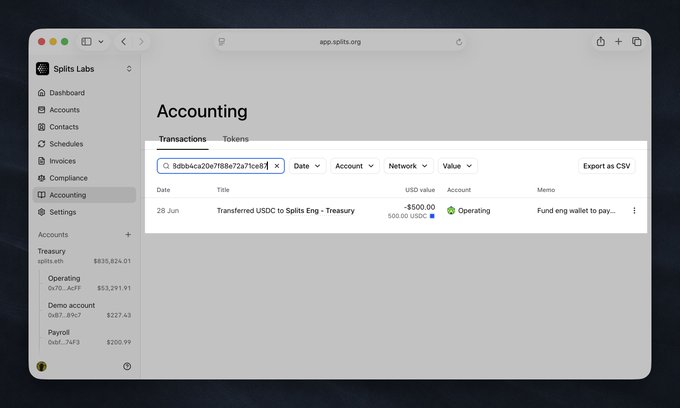680x408 pixels.
Task: Click the app.splits.org address bar
Action: point(340,42)
